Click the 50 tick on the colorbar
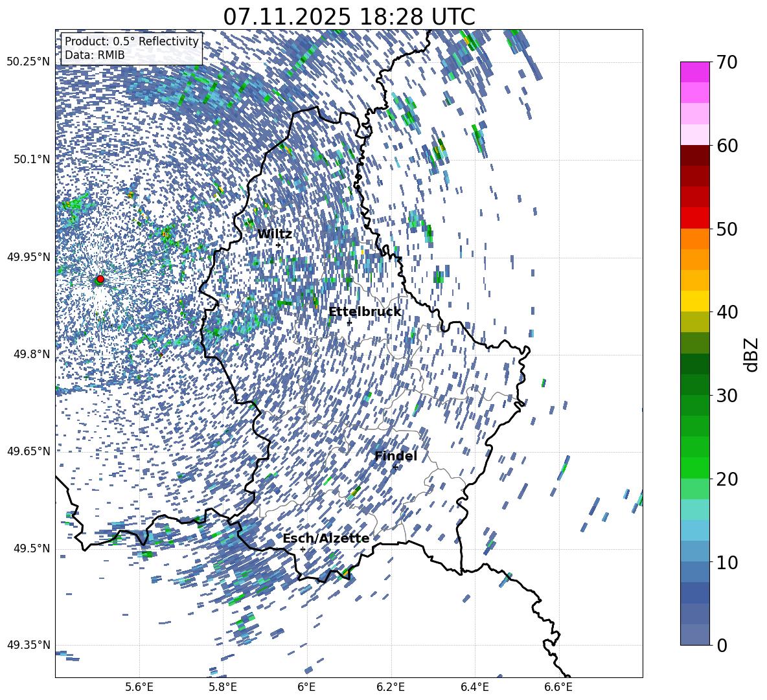This screenshot has width=767, height=700. point(726,229)
